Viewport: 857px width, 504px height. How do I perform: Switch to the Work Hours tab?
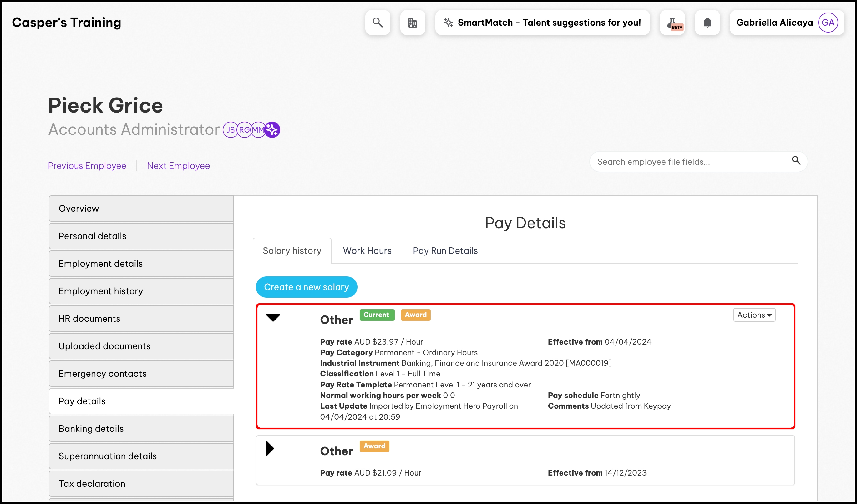point(367,251)
